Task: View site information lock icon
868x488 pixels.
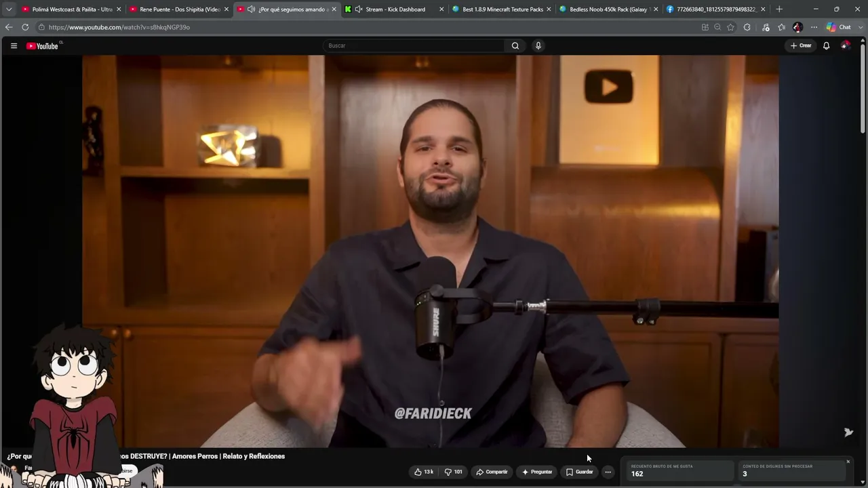Action: coord(41,27)
